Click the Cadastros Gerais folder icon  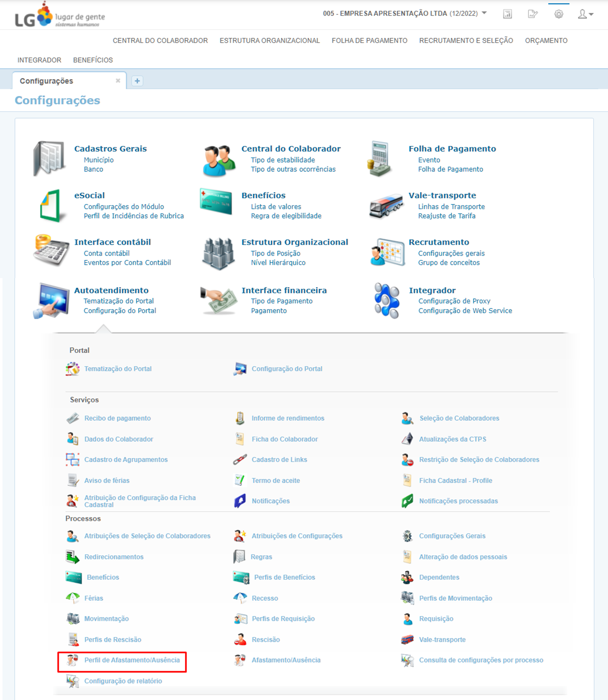click(x=49, y=158)
